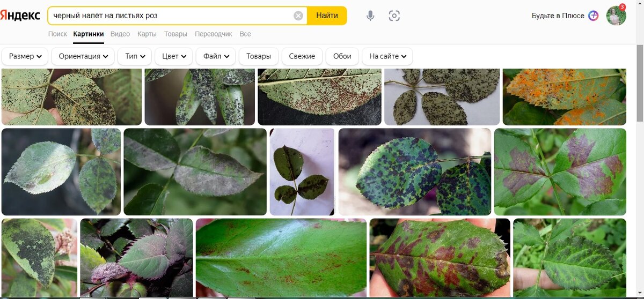This screenshot has height=299, width=644.
Task: Select the Товары filter button
Action: (x=259, y=56)
